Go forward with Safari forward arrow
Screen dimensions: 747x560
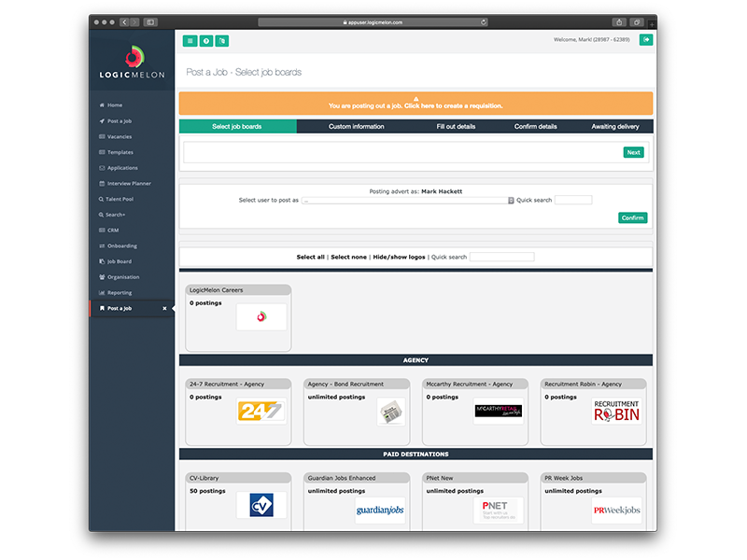click(x=134, y=21)
